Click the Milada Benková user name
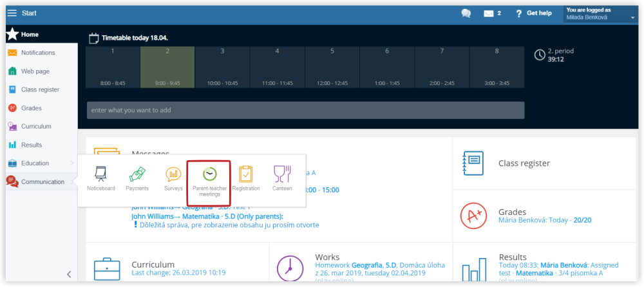Screen dimensions: 644x287 [587, 17]
